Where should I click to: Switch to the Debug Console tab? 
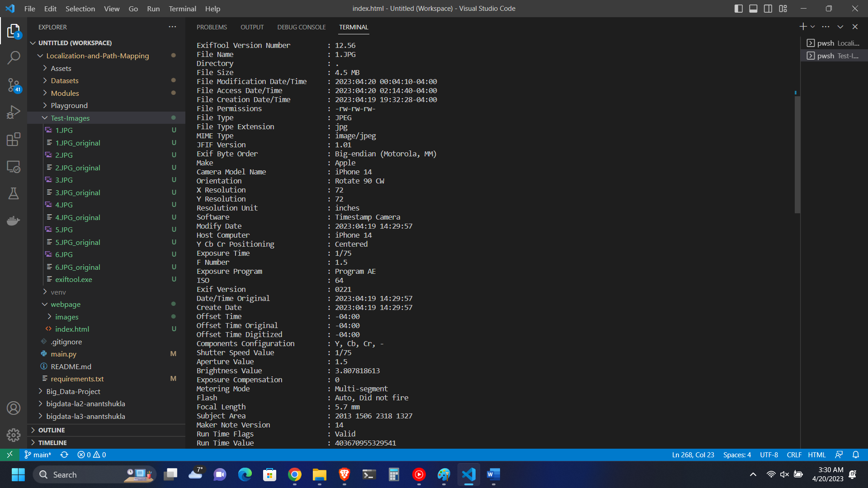tap(301, 27)
